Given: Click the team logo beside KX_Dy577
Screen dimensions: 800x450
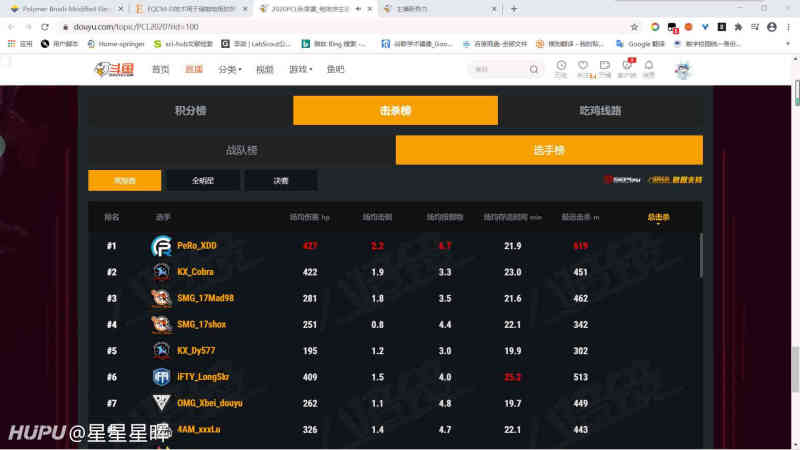Looking at the screenshot, I should coord(162,351).
